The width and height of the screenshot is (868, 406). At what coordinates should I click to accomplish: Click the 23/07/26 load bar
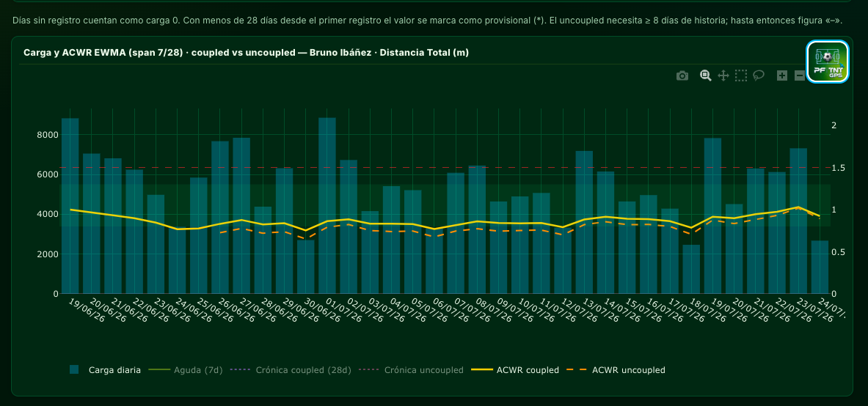point(798,221)
